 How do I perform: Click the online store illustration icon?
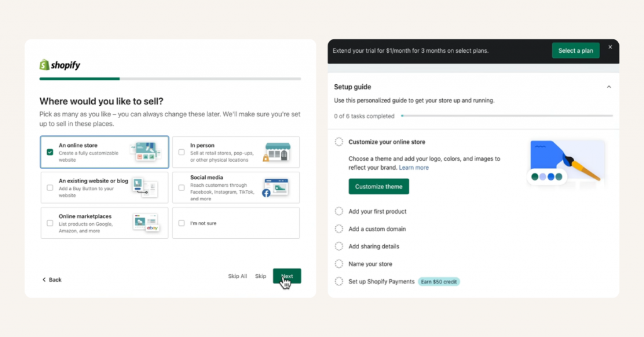pyautogui.click(x=145, y=152)
